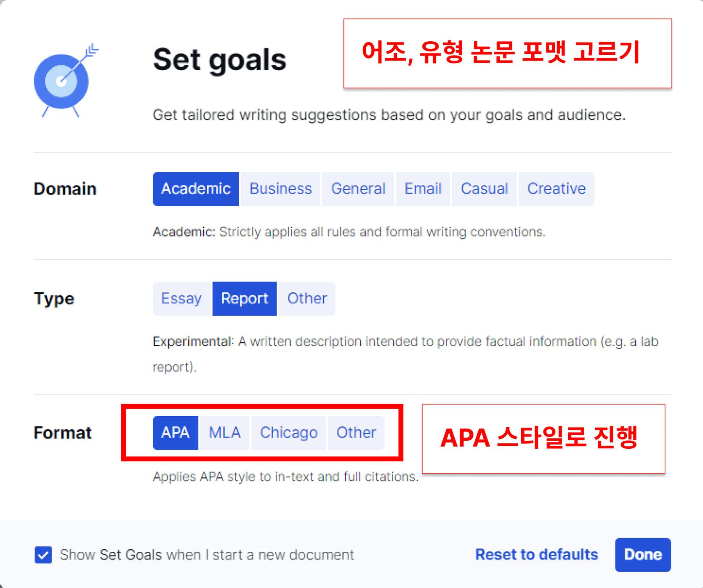The height and width of the screenshot is (588, 703).
Task: Select the Creative domain
Action: click(556, 189)
